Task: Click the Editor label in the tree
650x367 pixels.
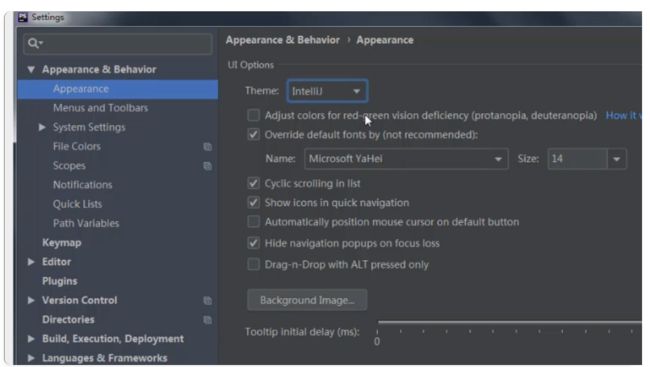Action: [x=56, y=262]
